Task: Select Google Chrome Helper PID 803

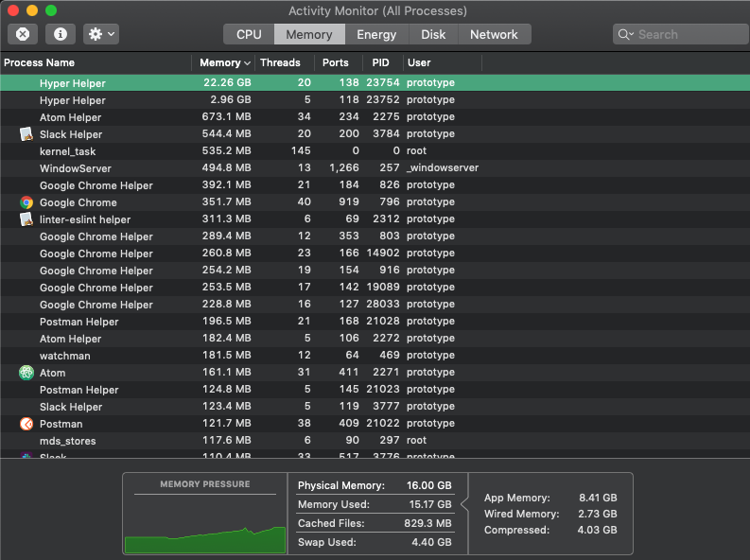Action: 375,236
